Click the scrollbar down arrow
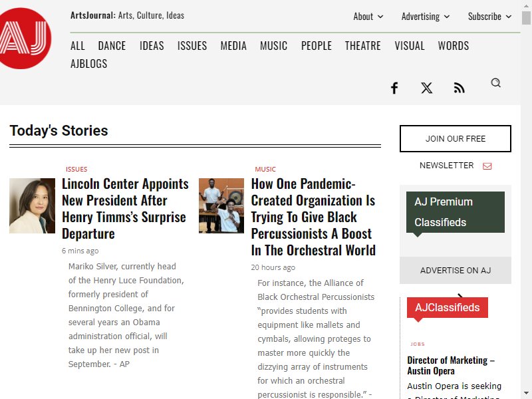The height and width of the screenshot is (399, 532). pyautogui.click(x=526, y=394)
